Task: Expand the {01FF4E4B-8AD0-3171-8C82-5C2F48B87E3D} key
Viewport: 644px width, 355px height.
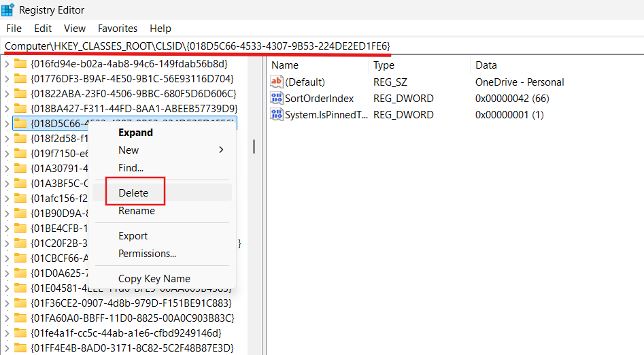Action: coord(7,348)
